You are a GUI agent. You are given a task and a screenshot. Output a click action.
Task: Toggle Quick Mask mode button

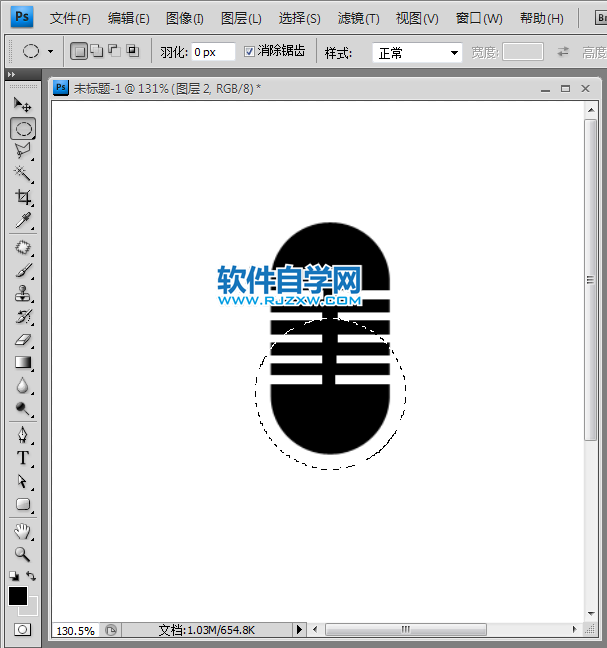(22, 630)
